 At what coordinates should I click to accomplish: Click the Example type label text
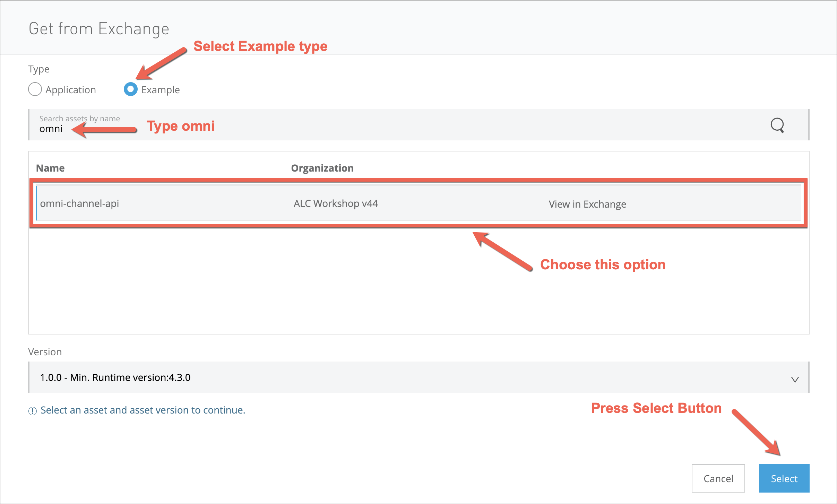click(x=161, y=90)
